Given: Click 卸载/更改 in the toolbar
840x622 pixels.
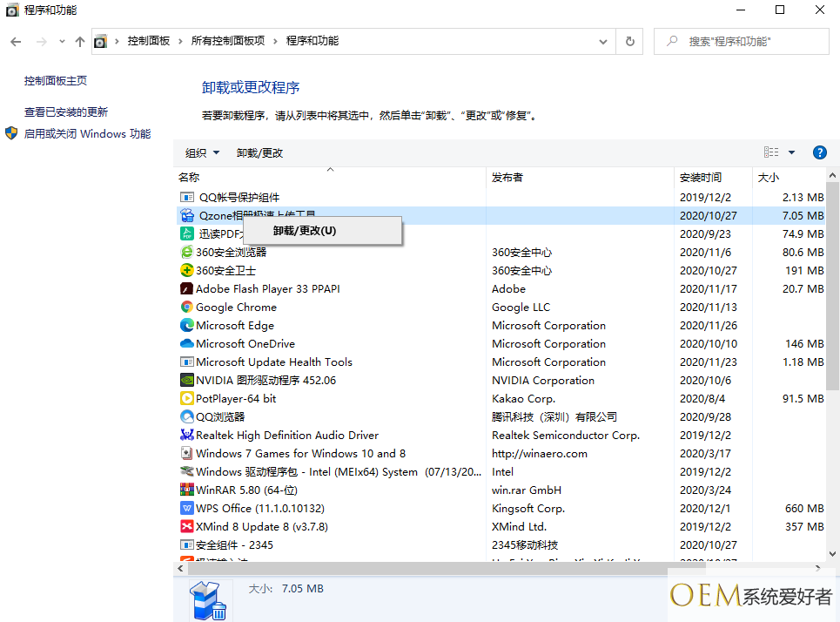Looking at the screenshot, I should coord(259,153).
